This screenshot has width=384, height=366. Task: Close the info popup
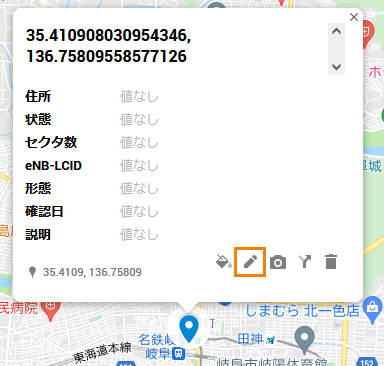point(354,17)
